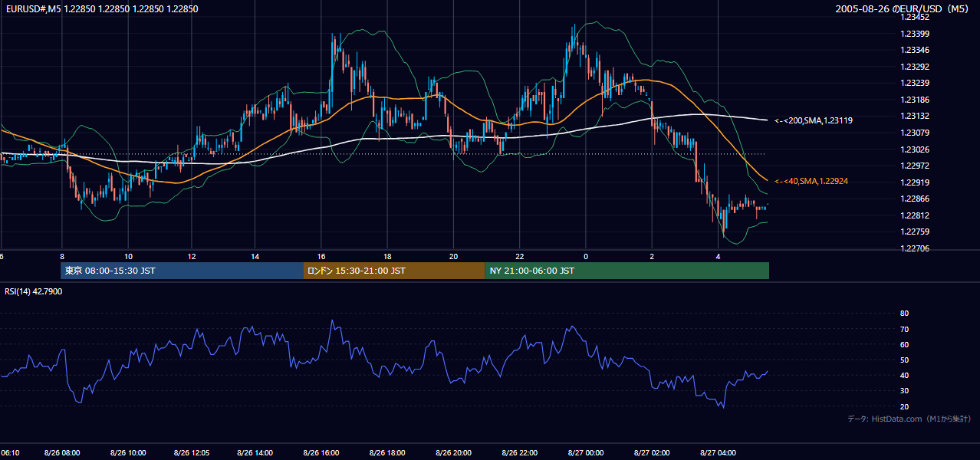The height and width of the screenshot is (460, 980).
Task: Click price level 1.23132 on axis
Action: [x=913, y=116]
